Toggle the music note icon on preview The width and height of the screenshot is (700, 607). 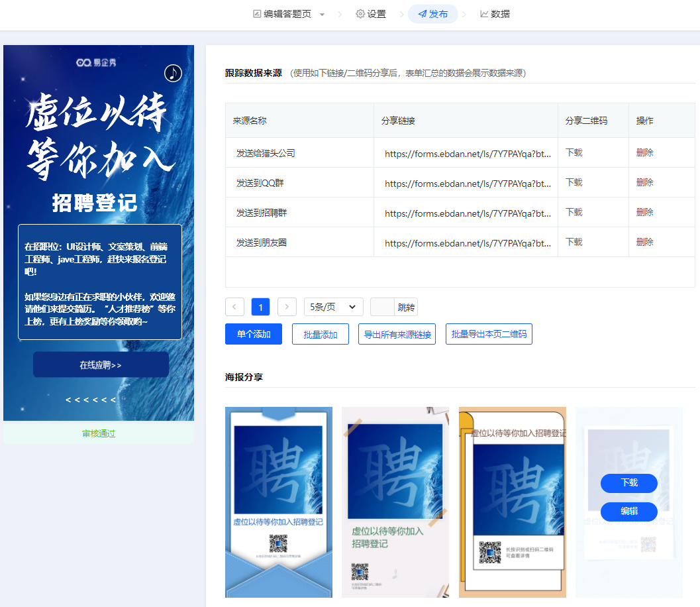coord(173,73)
